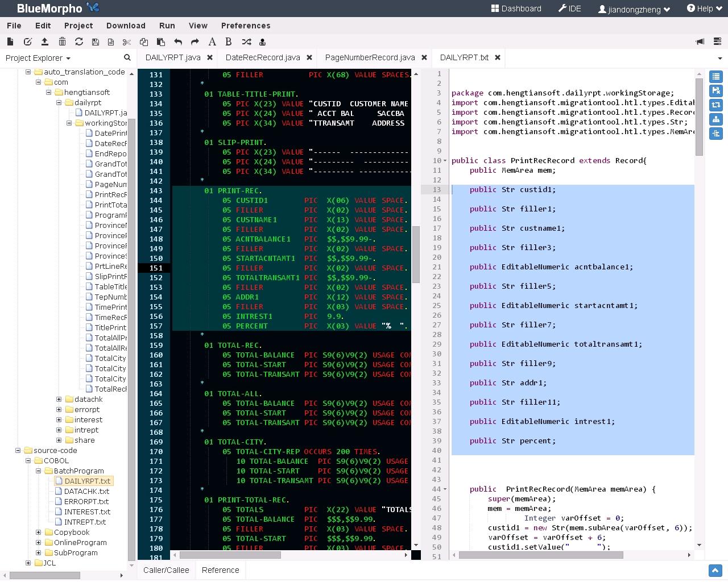Open the Preferences menu

pos(246,26)
